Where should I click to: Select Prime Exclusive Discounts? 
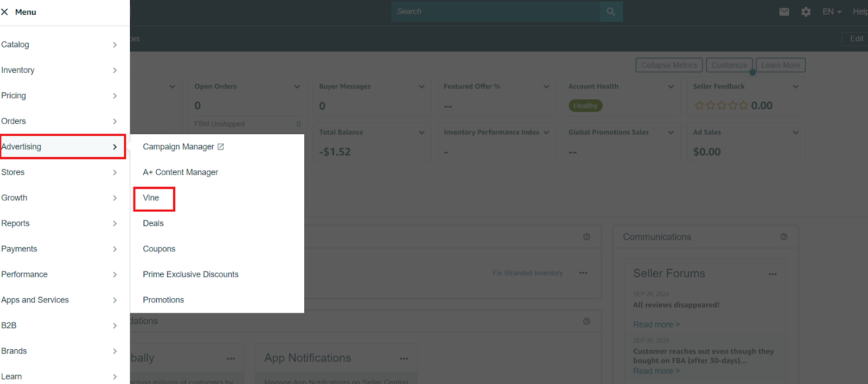[x=190, y=274]
